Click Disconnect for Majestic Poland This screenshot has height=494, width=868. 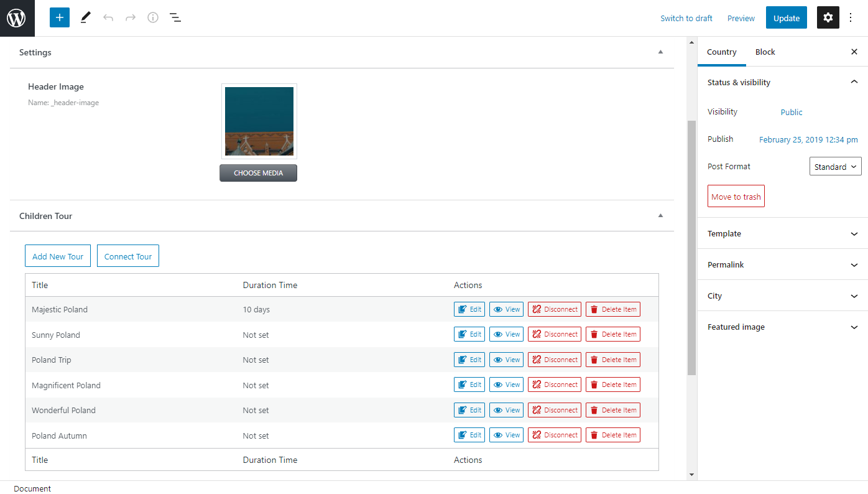click(555, 309)
